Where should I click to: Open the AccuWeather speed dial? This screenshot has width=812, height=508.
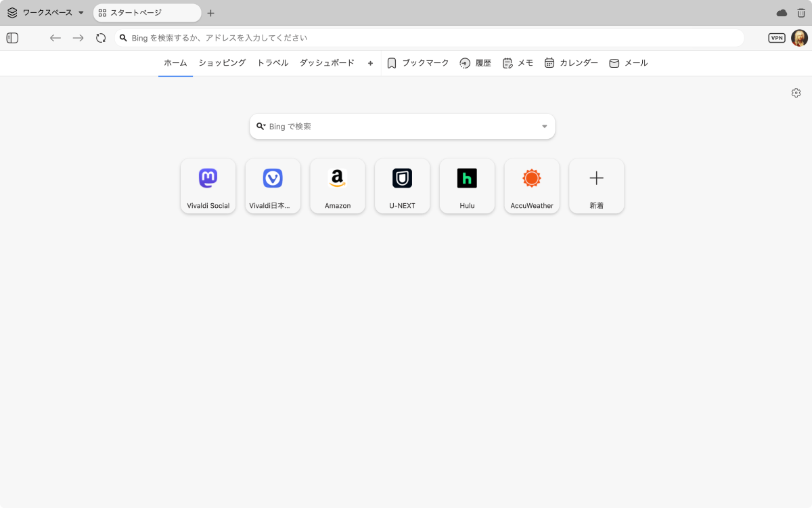click(x=532, y=186)
